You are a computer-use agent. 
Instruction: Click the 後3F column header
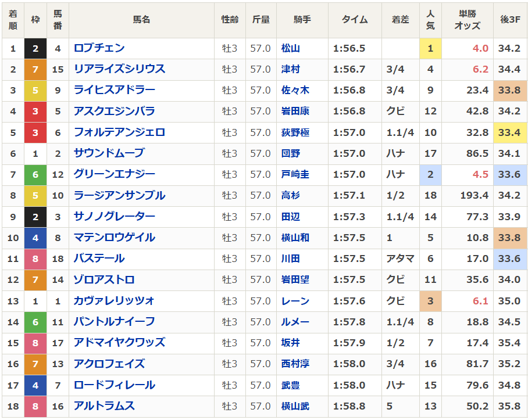(x=510, y=20)
